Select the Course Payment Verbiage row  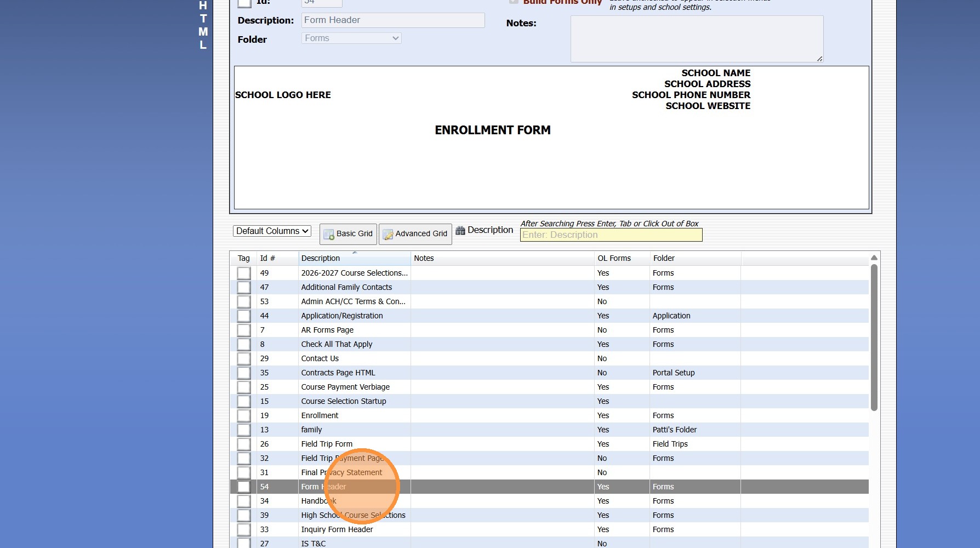(x=549, y=387)
